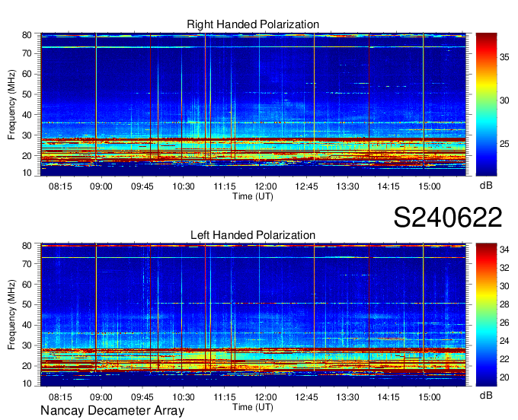Click the 10:30 tick under Right Handed plot
Viewport: 518px width, 420px height.
tap(184, 186)
